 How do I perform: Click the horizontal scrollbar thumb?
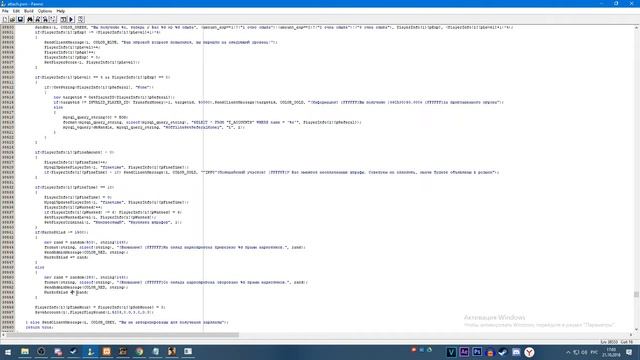[x=122, y=335]
